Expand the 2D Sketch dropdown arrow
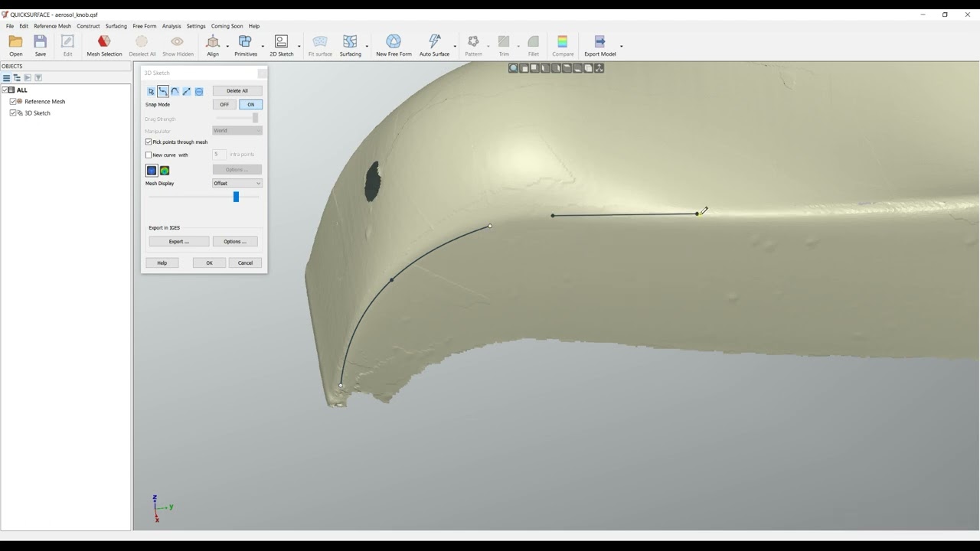Viewport: 980px width, 551px height. coord(299,46)
